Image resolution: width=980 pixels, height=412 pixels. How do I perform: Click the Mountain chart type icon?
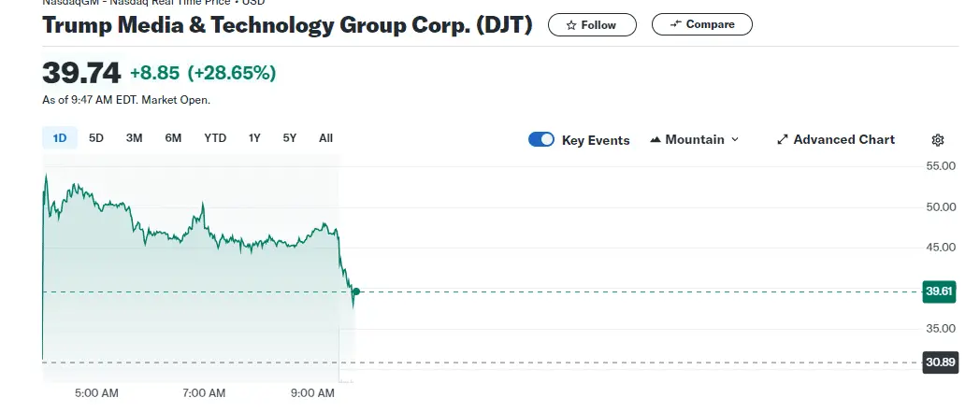click(x=655, y=140)
